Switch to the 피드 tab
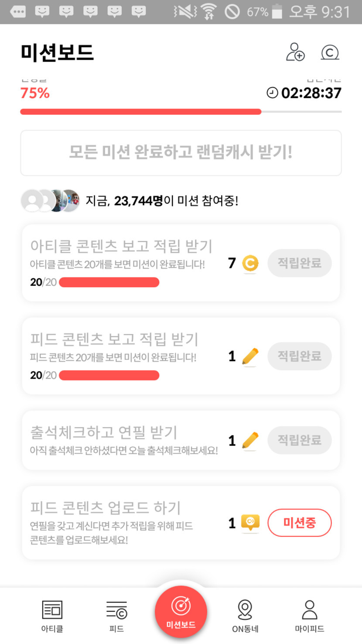 [116, 615]
